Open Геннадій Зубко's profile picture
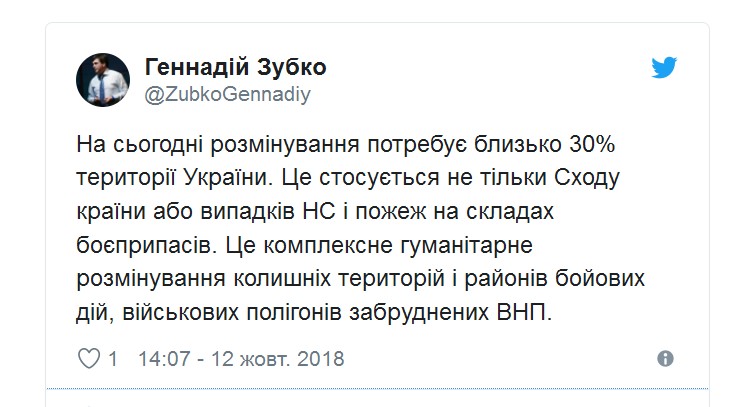 (x=103, y=80)
